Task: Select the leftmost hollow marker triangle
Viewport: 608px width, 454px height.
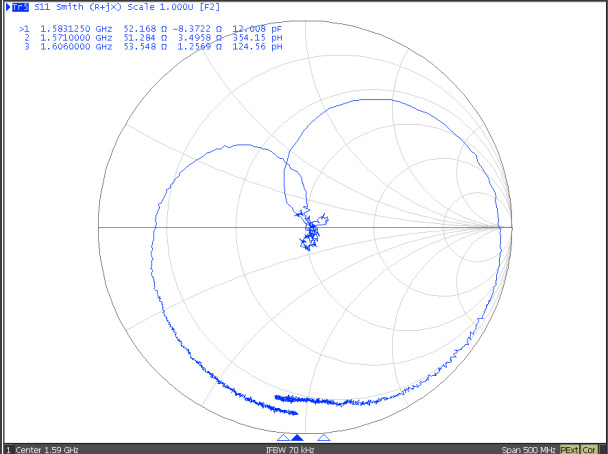Action: click(282, 437)
